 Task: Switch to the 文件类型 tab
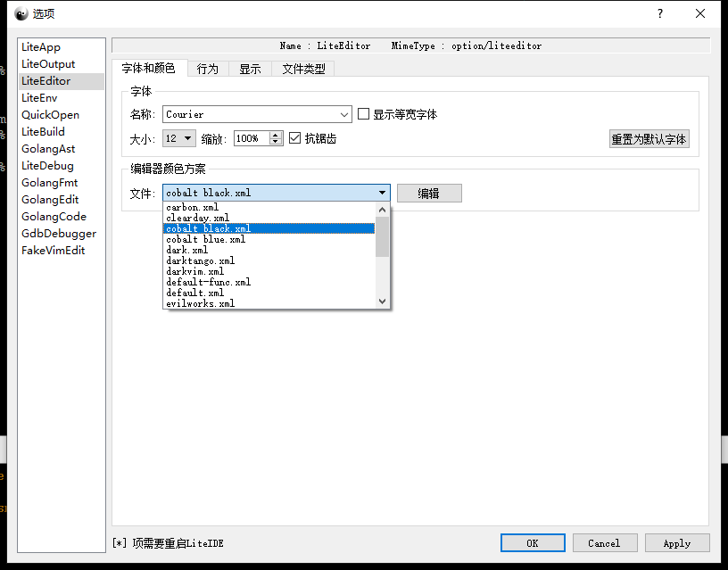coord(303,69)
